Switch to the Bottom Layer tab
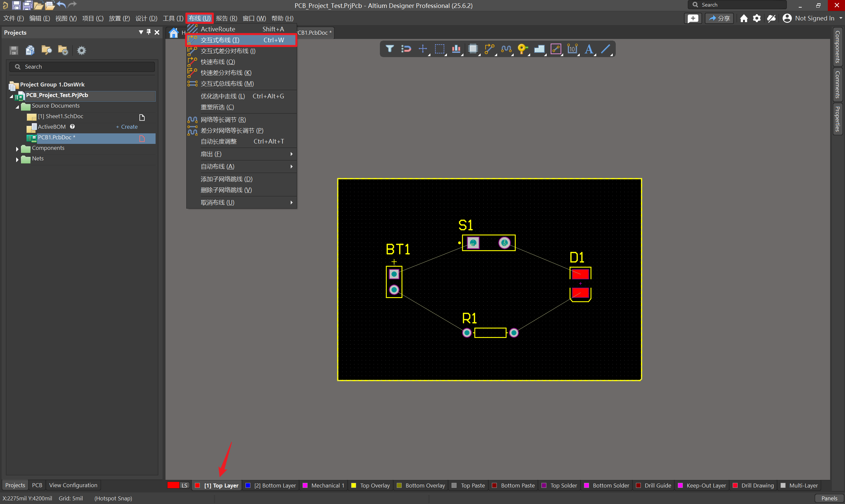The height and width of the screenshot is (504, 845). pyautogui.click(x=275, y=485)
